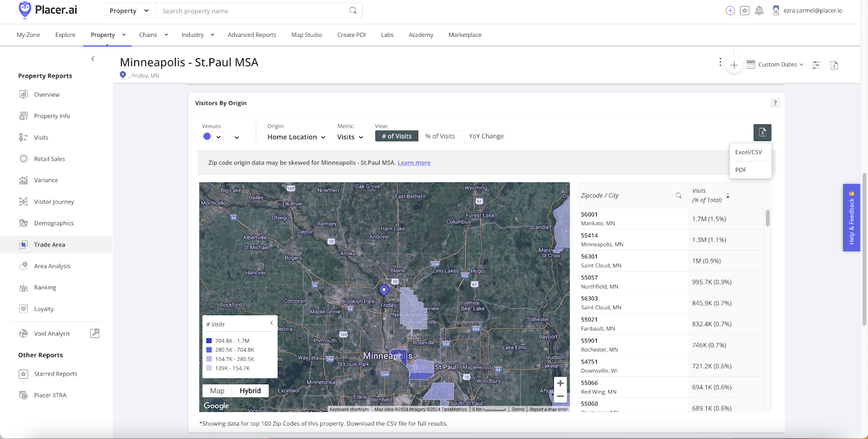Viewport: 868px width, 439px height.
Task: Open Area Analysis in sidebar
Action: click(52, 266)
